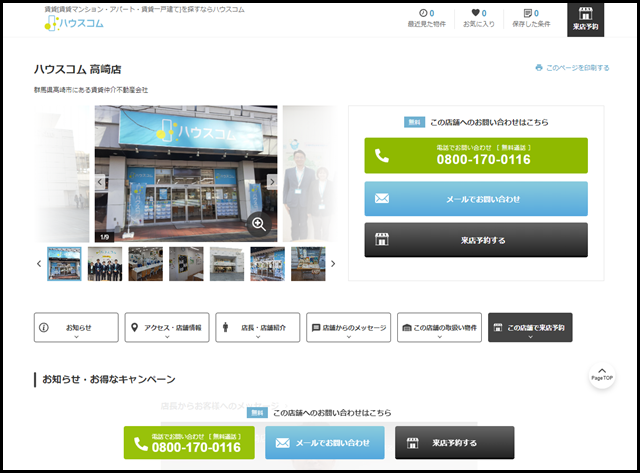Click メールでお問い合わせ in bottom sticky bar
The height and width of the screenshot is (473, 640).
325,443
